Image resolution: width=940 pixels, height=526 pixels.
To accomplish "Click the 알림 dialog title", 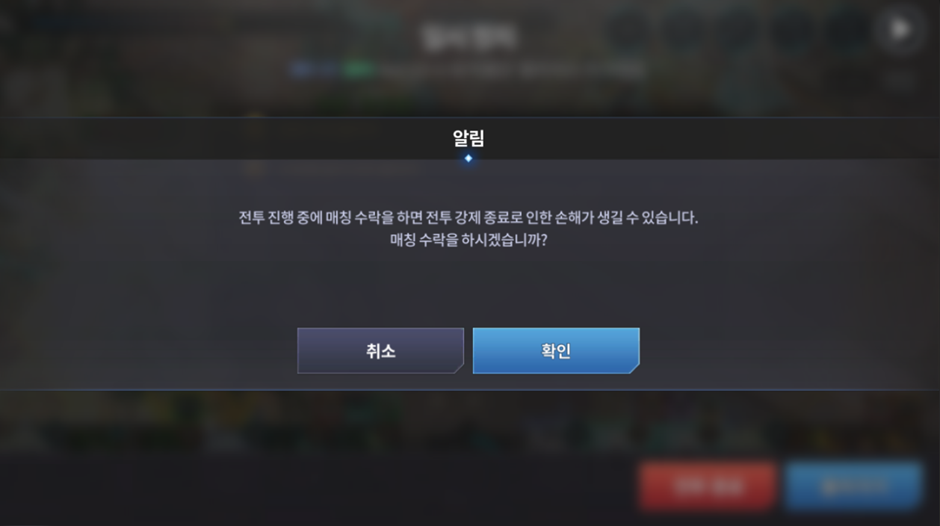I will [468, 139].
